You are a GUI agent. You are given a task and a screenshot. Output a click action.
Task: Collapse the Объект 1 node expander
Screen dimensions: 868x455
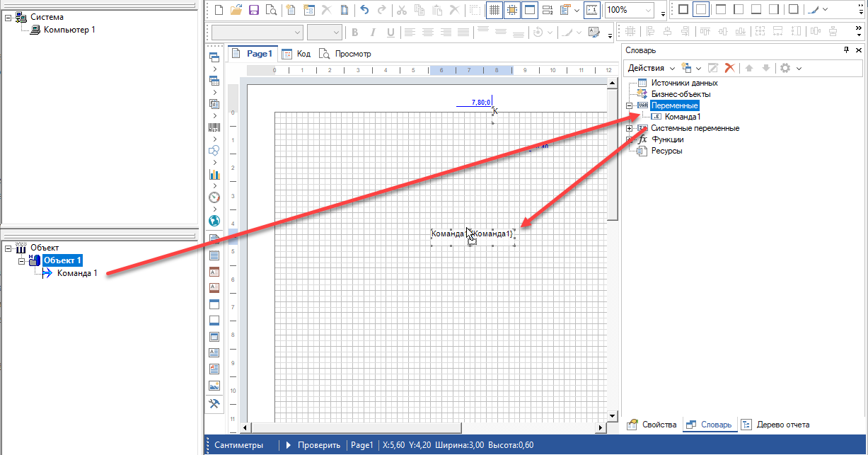21,260
